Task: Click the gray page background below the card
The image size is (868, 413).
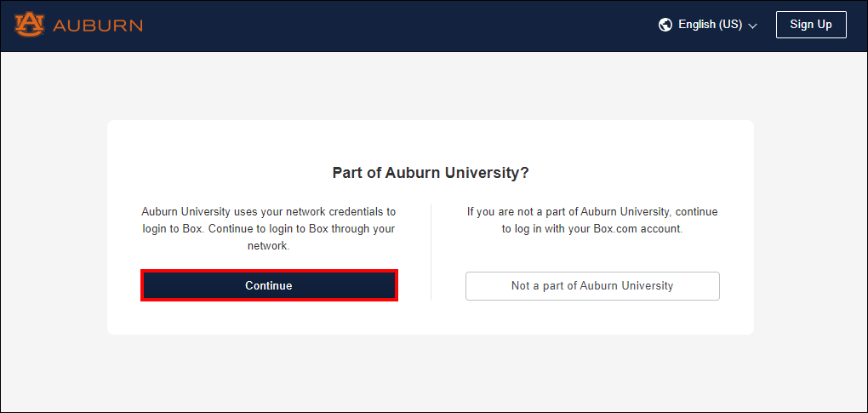Action: click(431, 375)
